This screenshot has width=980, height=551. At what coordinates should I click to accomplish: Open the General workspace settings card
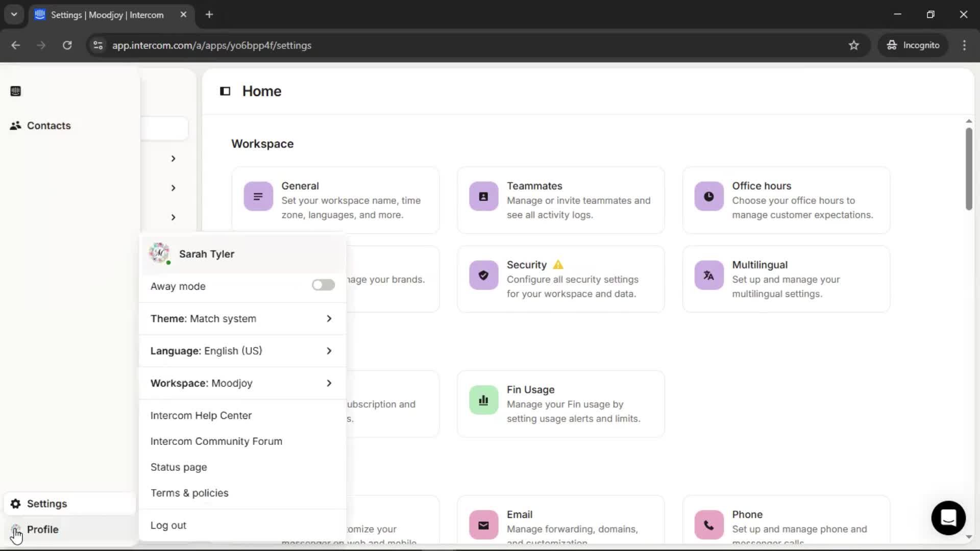(335, 201)
